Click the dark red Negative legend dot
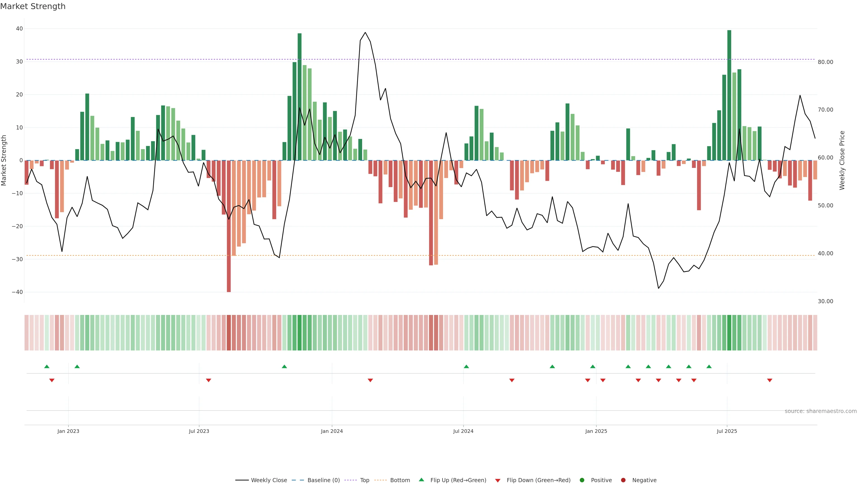Image resolution: width=868 pixels, height=488 pixels. pos(623,480)
